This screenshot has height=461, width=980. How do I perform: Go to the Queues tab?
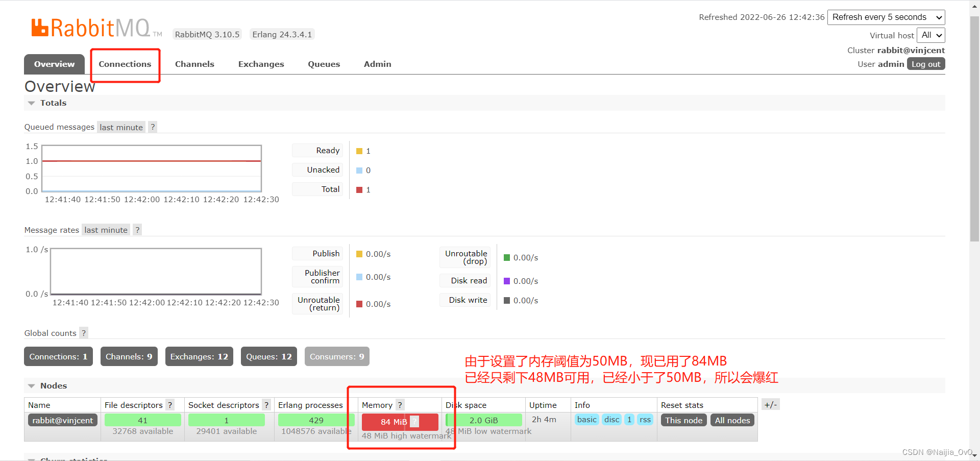coord(324,64)
